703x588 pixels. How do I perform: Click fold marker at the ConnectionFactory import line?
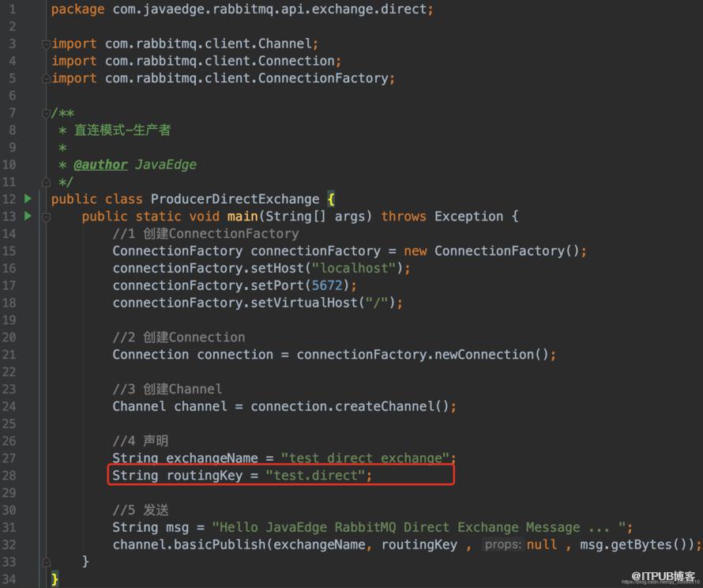[x=45, y=78]
